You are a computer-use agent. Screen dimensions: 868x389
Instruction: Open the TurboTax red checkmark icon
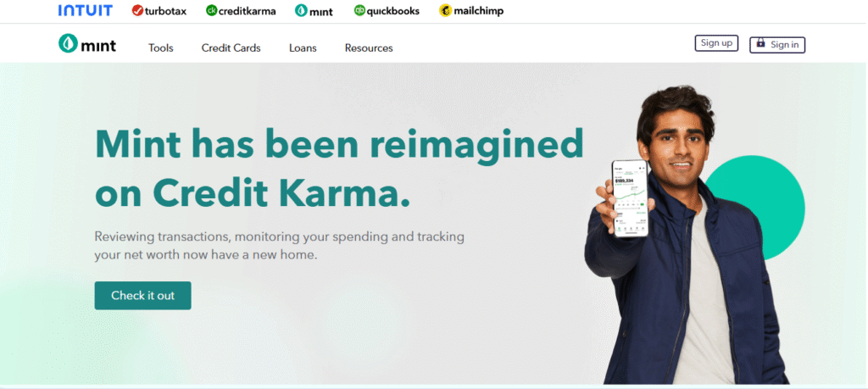coord(138,10)
